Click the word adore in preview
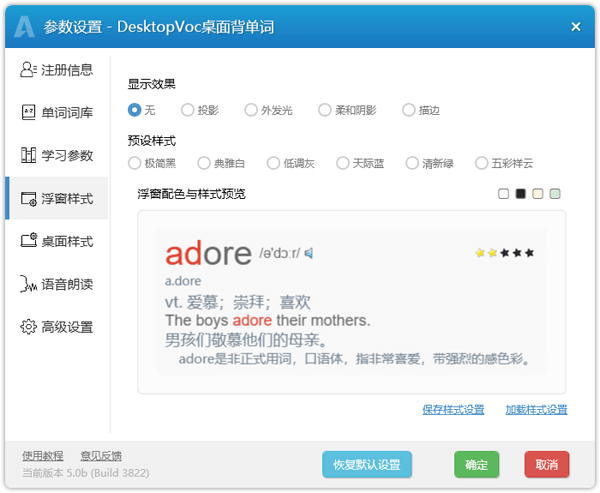The image size is (600, 493). pos(209,254)
